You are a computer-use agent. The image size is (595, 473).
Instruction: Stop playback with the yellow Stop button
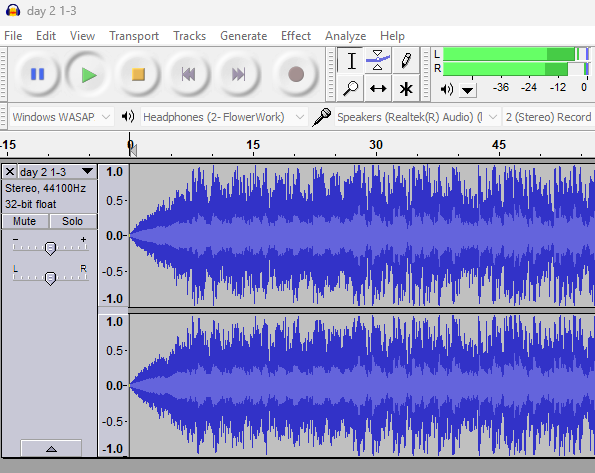click(138, 74)
